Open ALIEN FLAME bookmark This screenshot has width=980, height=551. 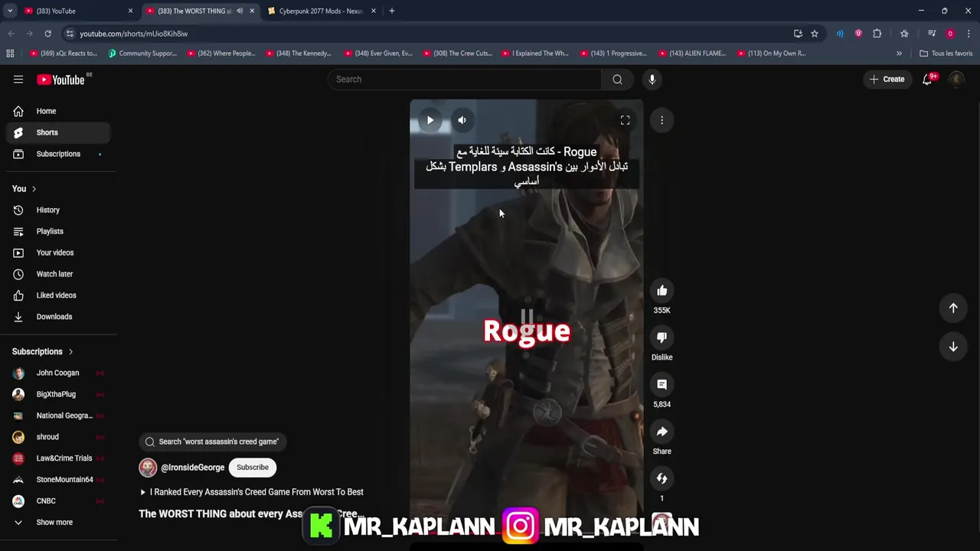[x=692, y=54]
